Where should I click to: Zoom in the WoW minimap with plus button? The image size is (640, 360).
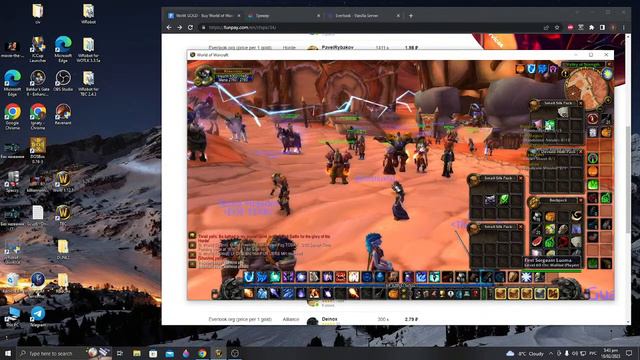point(608,100)
